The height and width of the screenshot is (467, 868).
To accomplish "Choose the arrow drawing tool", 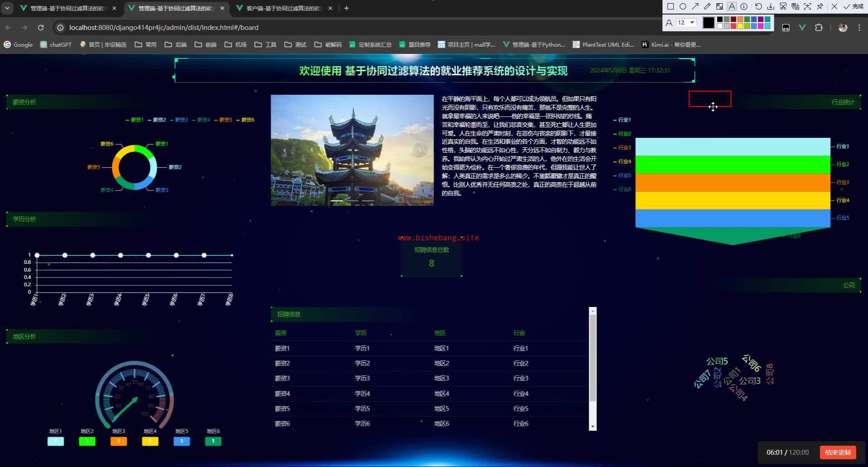I will 695,6.
